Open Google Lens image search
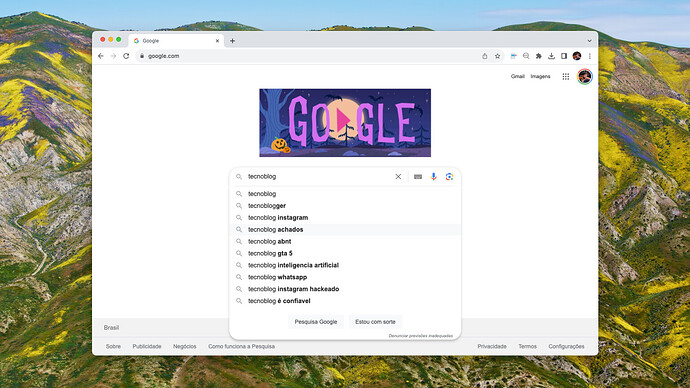Viewport: 690px width, 388px height. point(449,176)
